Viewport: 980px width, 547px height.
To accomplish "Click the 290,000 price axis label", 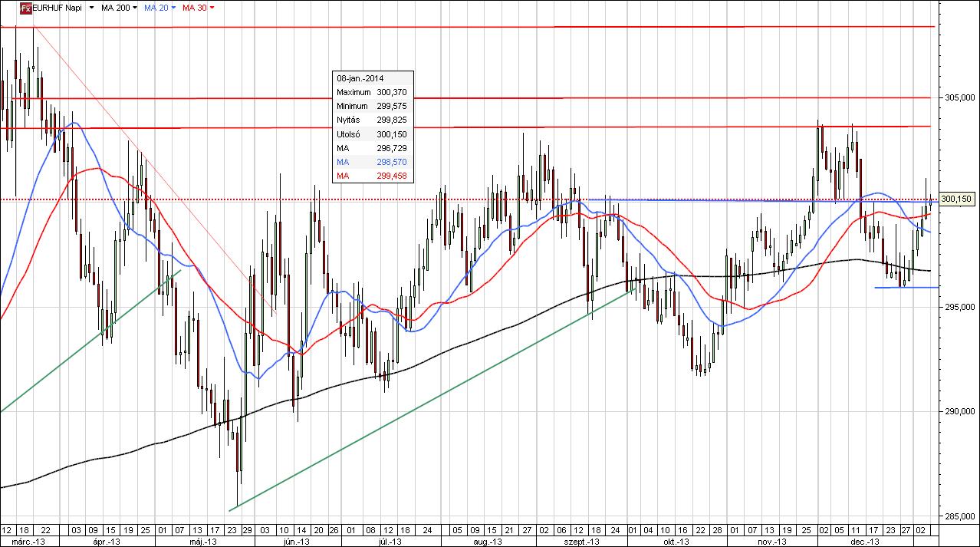I will tap(959, 411).
